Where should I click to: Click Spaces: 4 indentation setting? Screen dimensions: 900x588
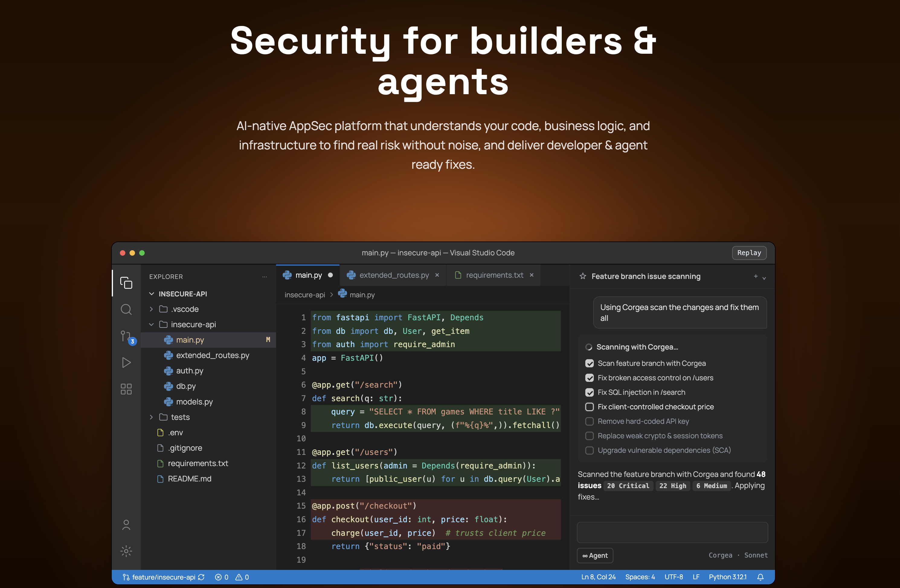pos(640,577)
